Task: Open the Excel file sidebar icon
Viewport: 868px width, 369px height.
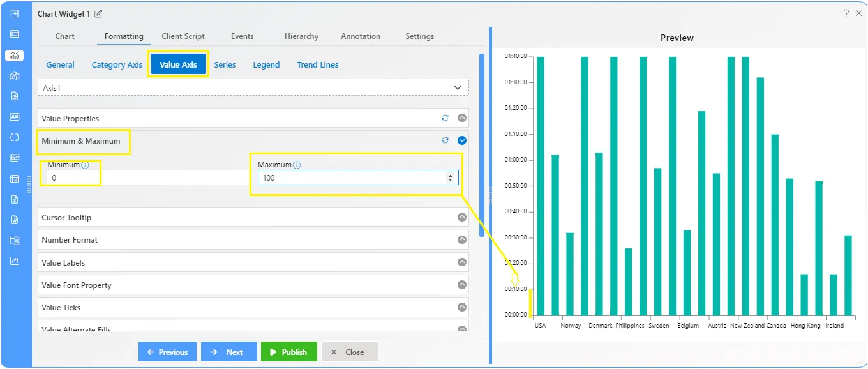Action: 15,199
